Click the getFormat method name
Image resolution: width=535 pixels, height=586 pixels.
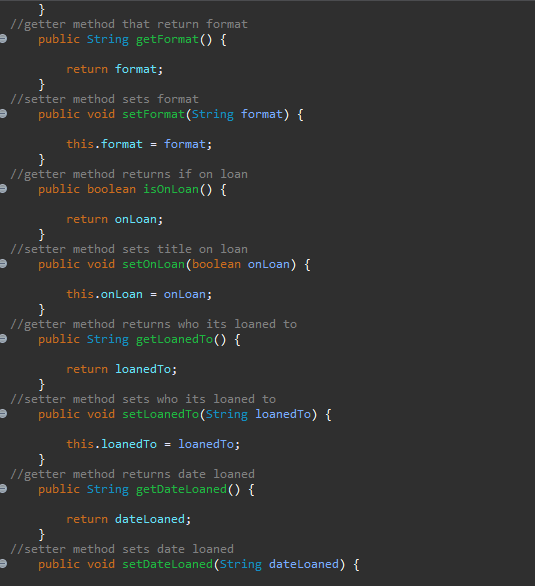click(167, 39)
